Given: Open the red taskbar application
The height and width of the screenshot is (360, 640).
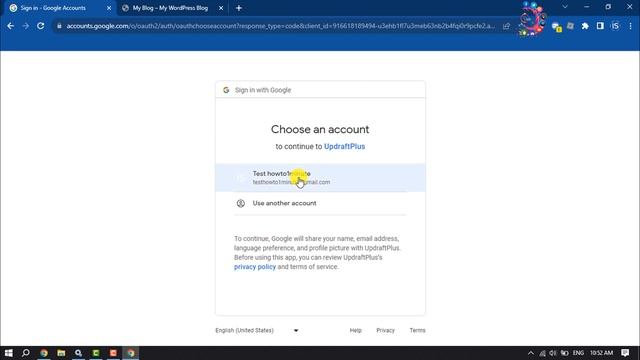Looking at the screenshot, I should [x=113, y=353].
